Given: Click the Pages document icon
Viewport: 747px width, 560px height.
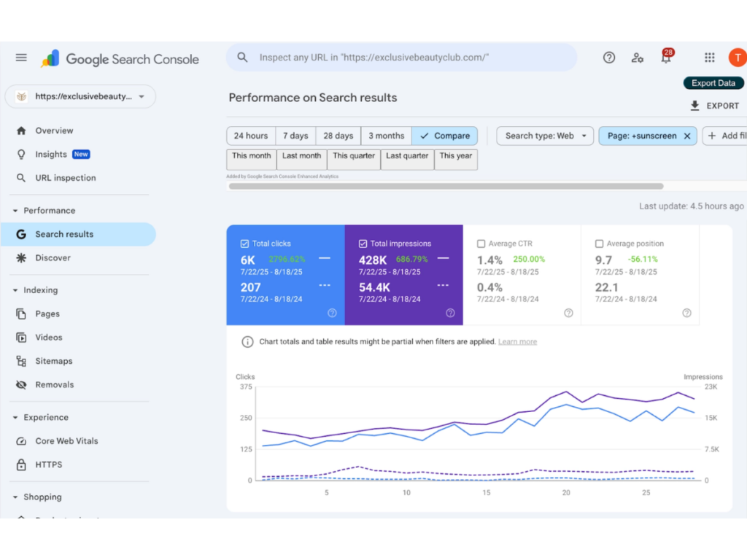Looking at the screenshot, I should [21, 314].
